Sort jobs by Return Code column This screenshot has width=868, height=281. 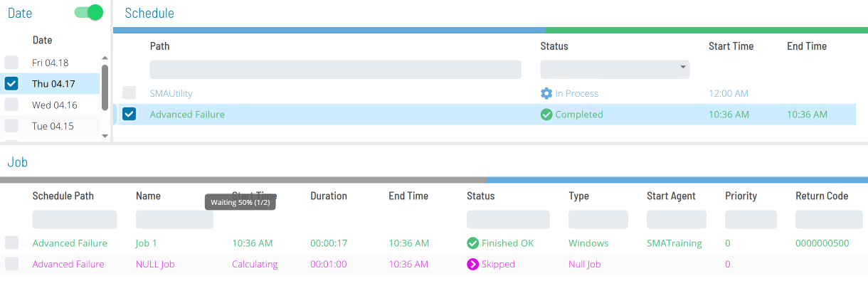[x=822, y=196]
